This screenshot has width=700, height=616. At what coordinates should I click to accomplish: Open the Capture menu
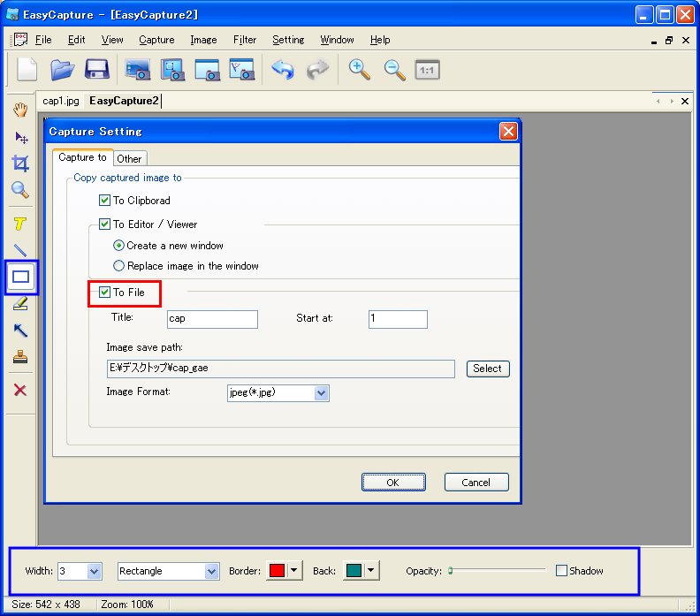(x=156, y=40)
